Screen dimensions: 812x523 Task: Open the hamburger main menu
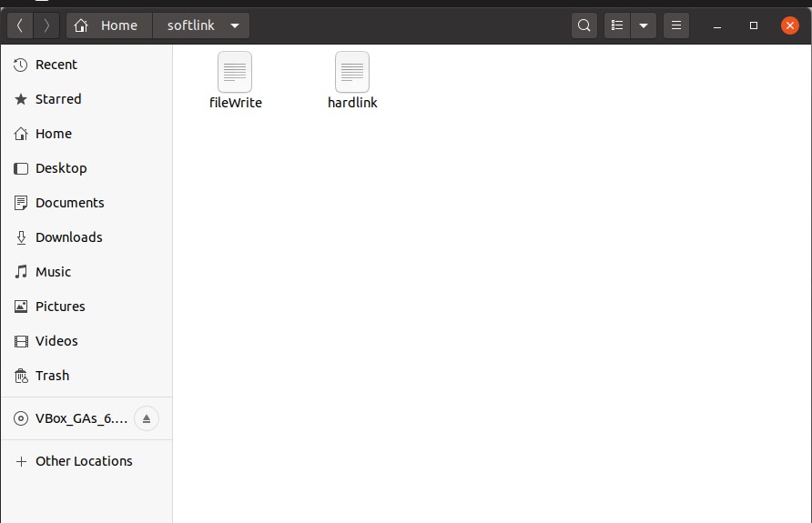click(x=675, y=25)
